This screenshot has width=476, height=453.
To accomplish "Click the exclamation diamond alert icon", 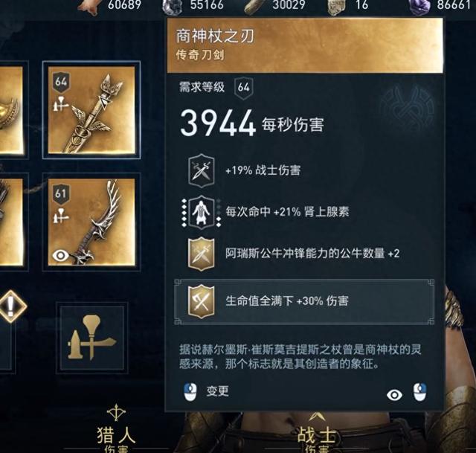I will tap(10, 306).
